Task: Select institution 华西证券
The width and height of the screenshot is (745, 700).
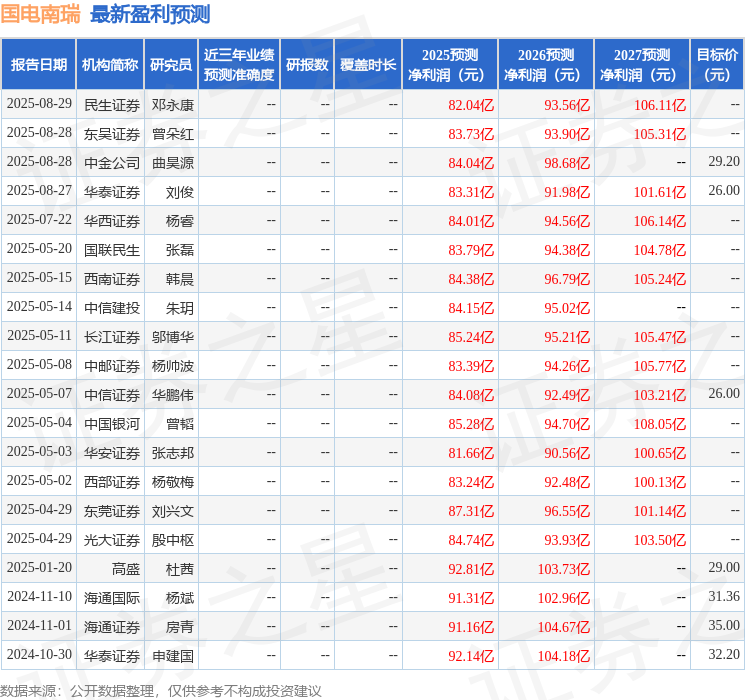Action: (112, 221)
